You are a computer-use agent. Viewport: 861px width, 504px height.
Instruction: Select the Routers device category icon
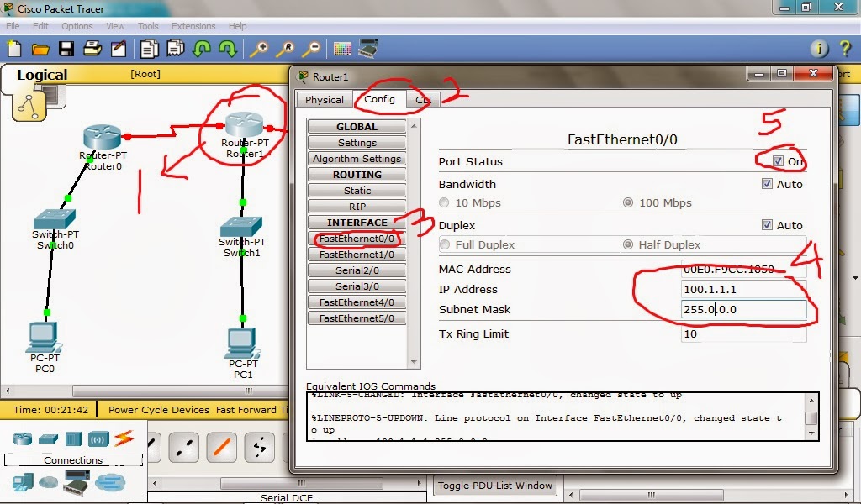coord(23,438)
